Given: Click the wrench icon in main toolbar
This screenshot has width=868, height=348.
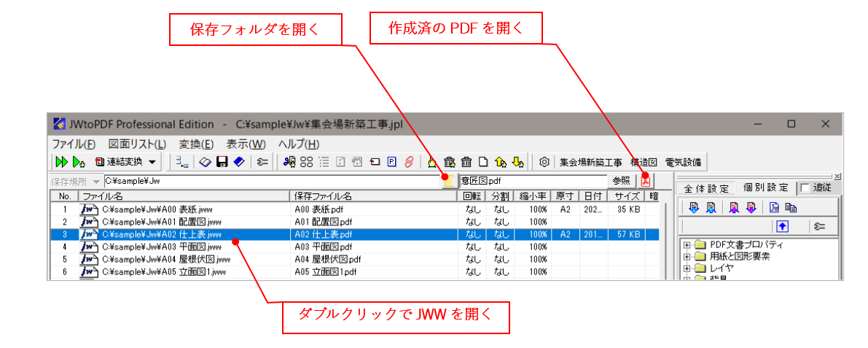Looking at the screenshot, I should pos(262,162).
